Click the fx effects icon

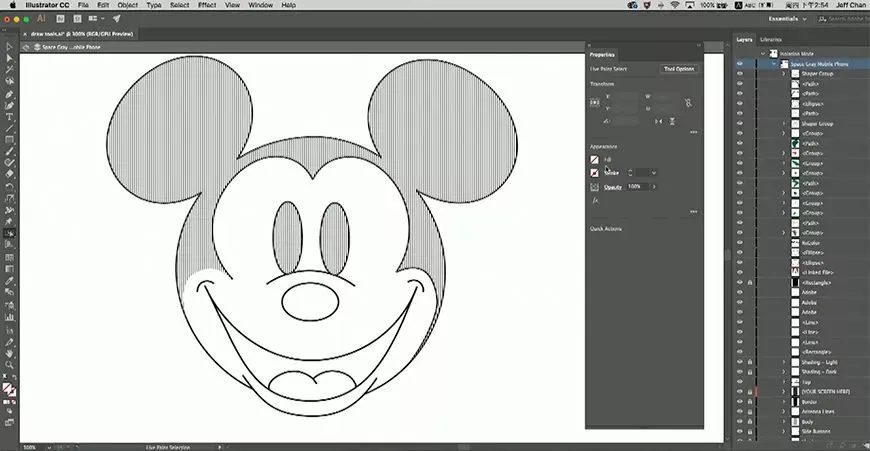pyautogui.click(x=595, y=200)
